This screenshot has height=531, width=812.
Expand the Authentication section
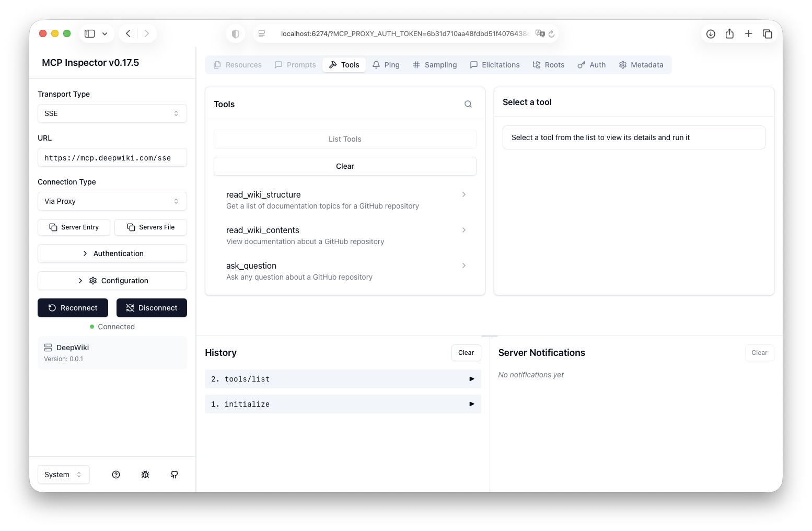tap(112, 253)
